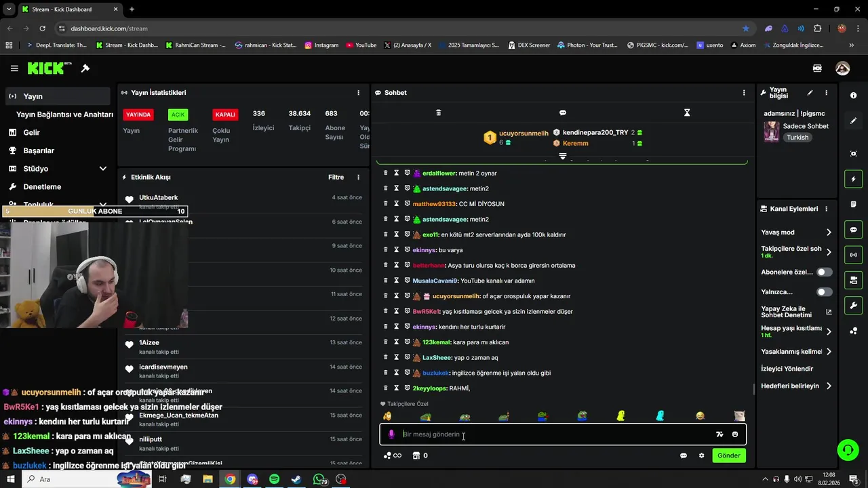This screenshot has height=488, width=868.
Task: Timeout matthew93133 using the hourglass icon
Action: pyautogui.click(x=397, y=204)
